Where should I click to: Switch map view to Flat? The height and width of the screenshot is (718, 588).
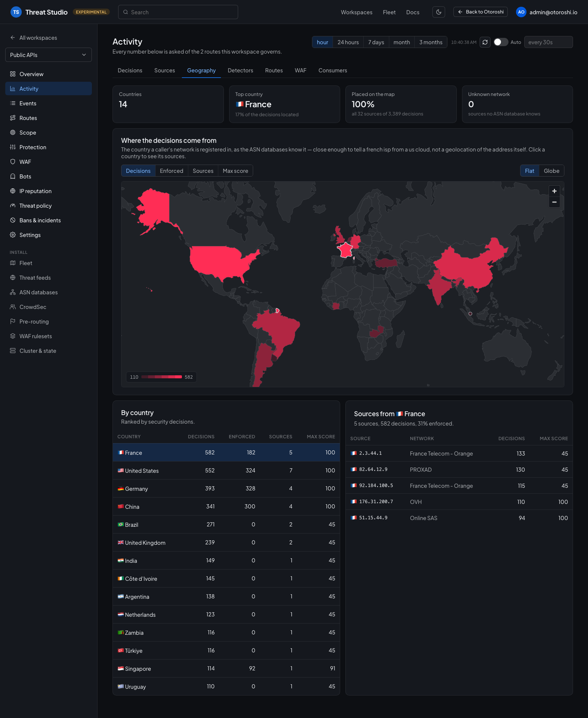(x=529, y=171)
